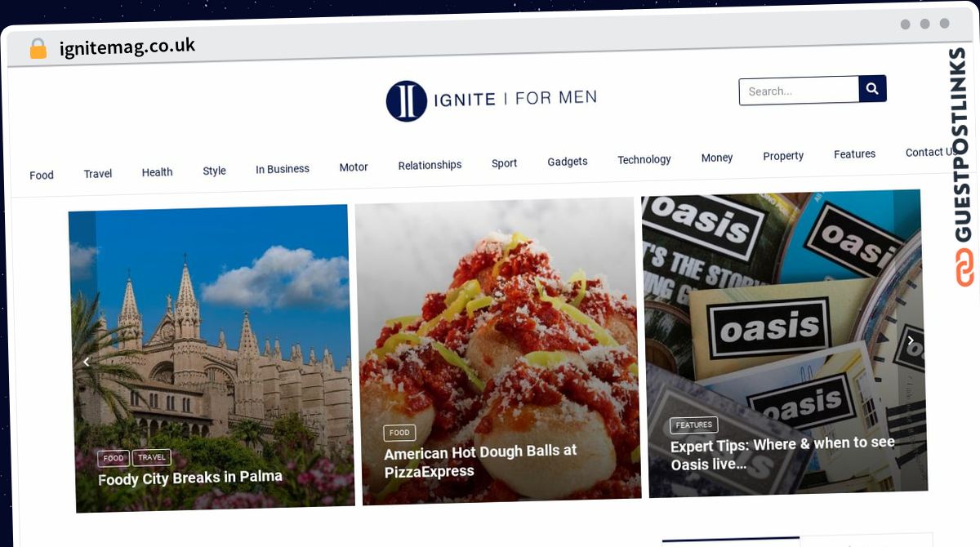Open American Hot Dough Balls at PizzaExpress article
Image resolution: width=980 pixels, height=547 pixels.
point(480,461)
